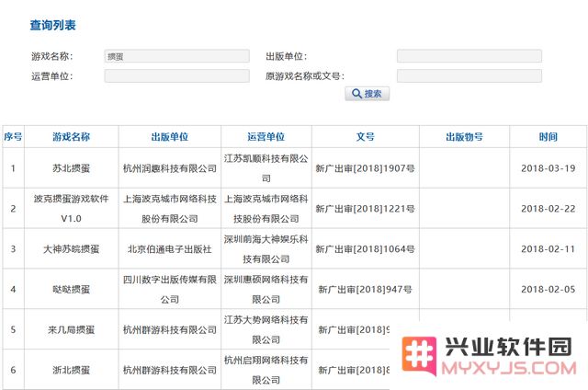Click the 文号 column header
Viewport: 588px width, 390px height.
point(366,137)
